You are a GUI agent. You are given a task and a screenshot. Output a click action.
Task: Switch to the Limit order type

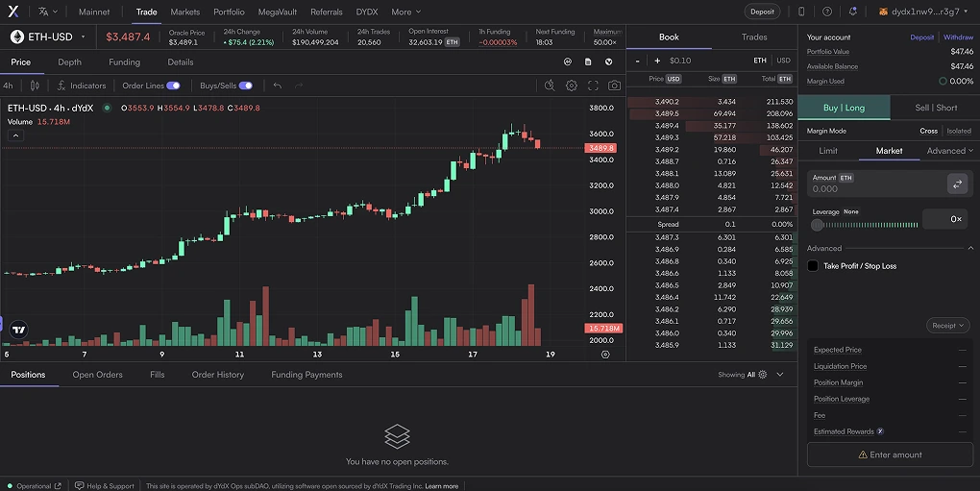[828, 151]
